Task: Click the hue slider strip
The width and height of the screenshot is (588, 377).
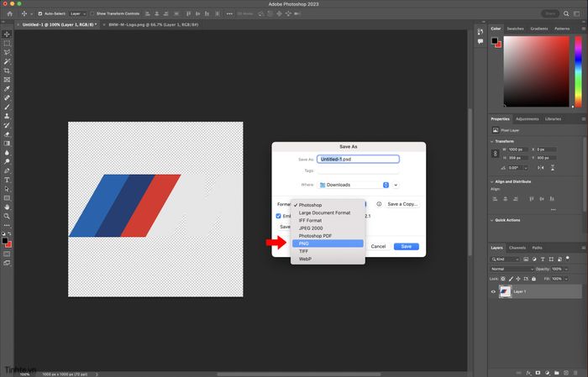Action: point(578,71)
